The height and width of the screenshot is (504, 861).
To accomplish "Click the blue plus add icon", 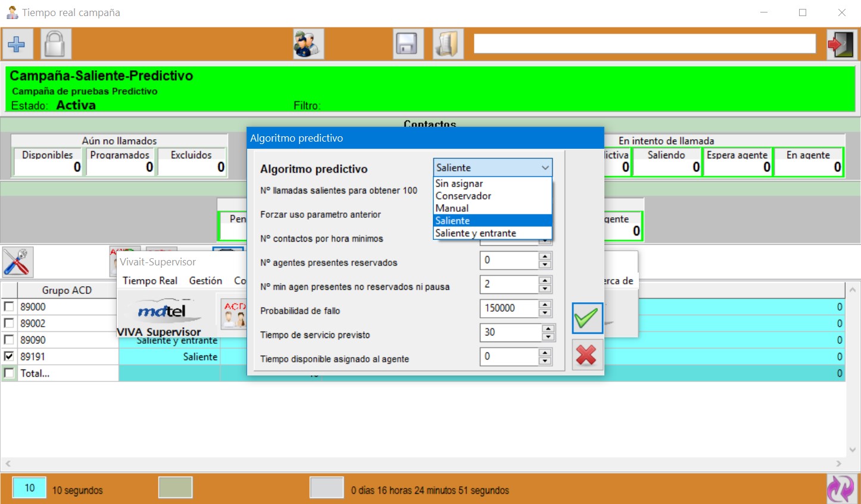I will pos(17,44).
